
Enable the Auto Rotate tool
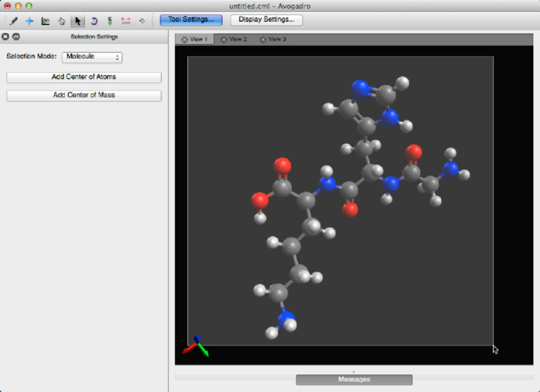pos(94,21)
